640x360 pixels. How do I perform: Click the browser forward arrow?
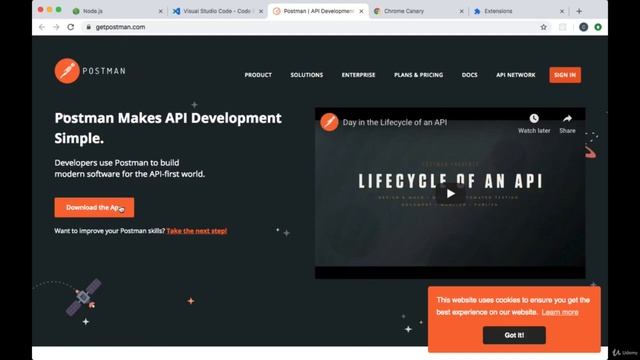tap(56, 27)
